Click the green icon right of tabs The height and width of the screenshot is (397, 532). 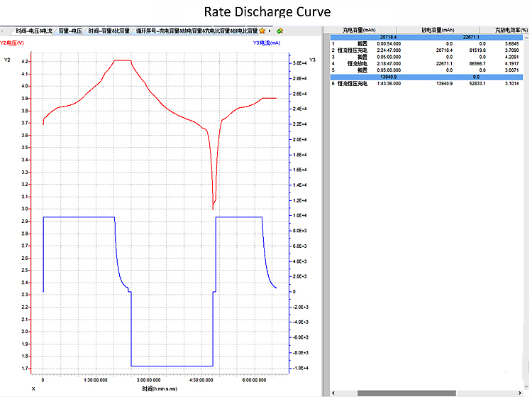(x=279, y=31)
